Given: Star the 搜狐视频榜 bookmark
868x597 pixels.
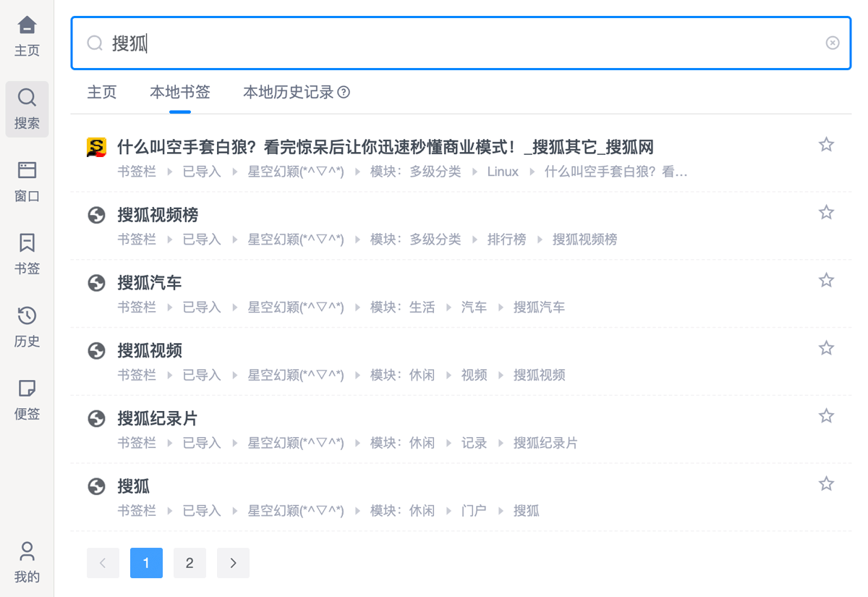Looking at the screenshot, I should pos(826,212).
